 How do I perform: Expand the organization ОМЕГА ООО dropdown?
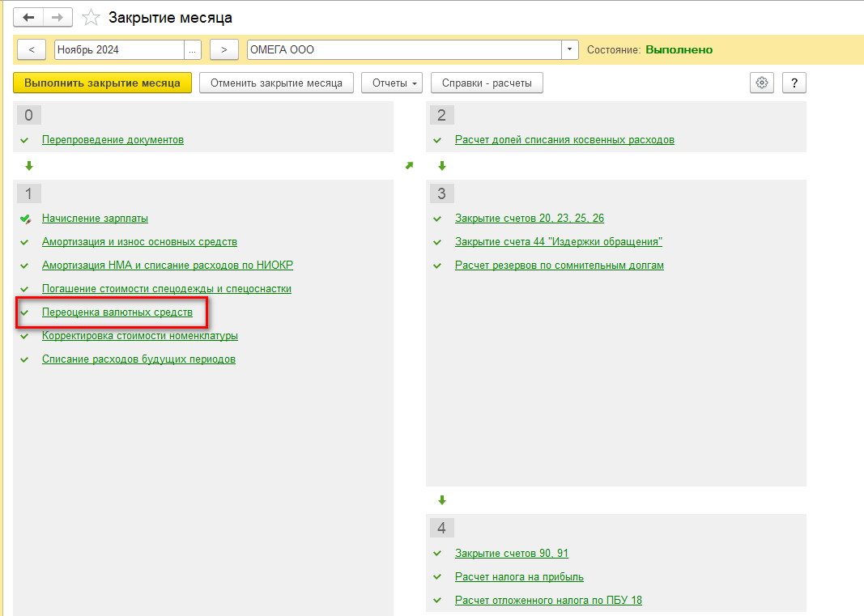tap(571, 49)
